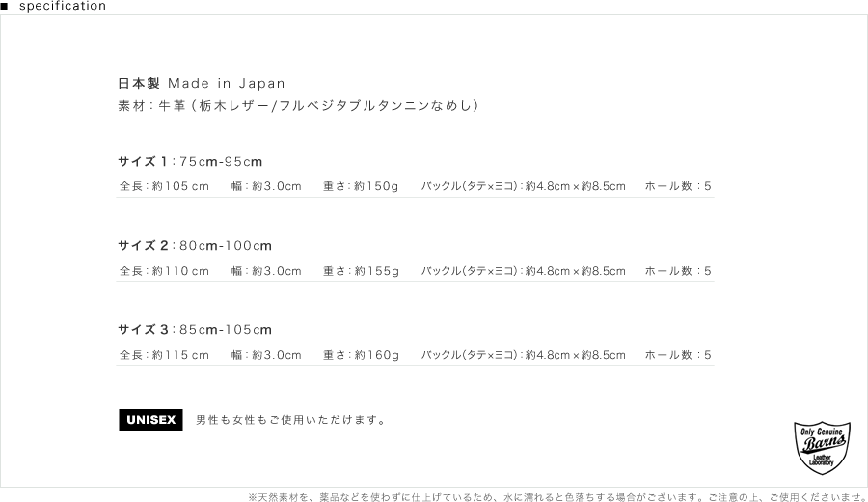
Task: Click the 素材 牛革 material description
Action: 298,105
